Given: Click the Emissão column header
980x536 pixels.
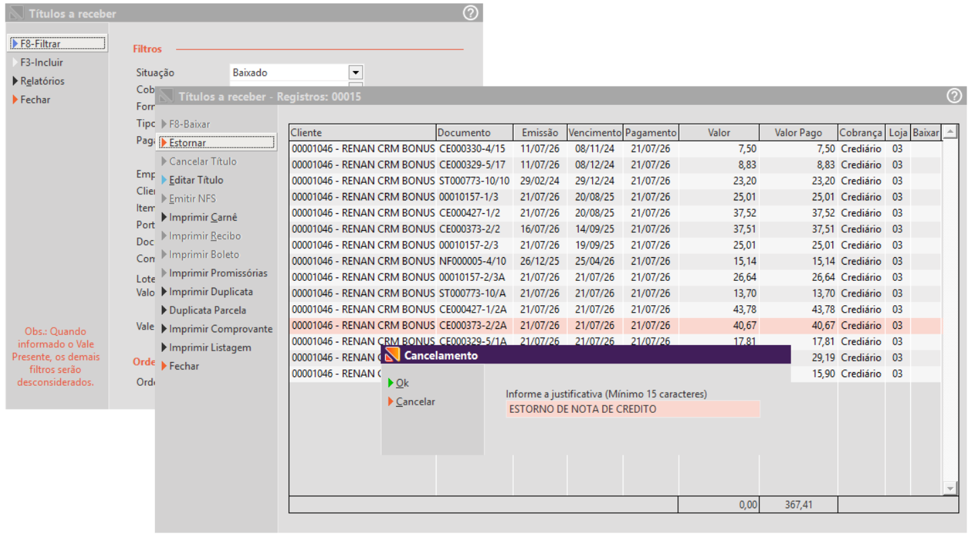Looking at the screenshot, I should [539, 133].
